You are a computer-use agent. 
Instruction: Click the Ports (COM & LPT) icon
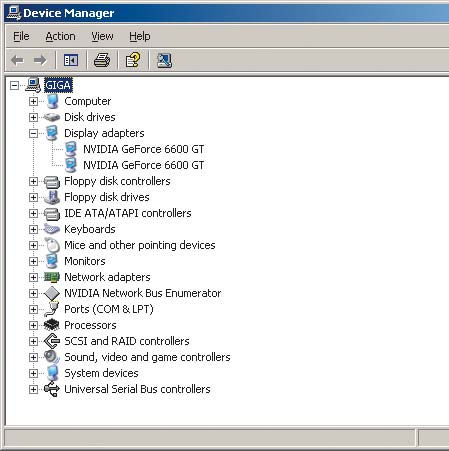[x=52, y=309]
